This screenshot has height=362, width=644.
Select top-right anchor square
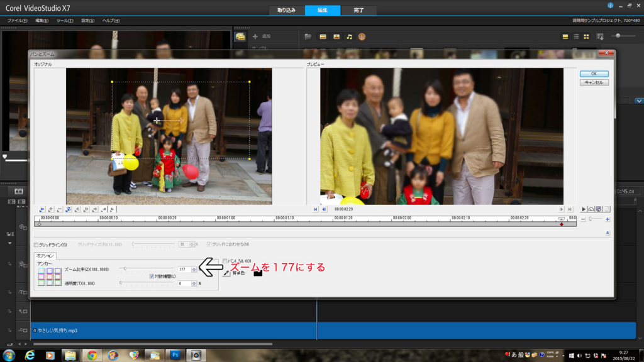(58, 271)
